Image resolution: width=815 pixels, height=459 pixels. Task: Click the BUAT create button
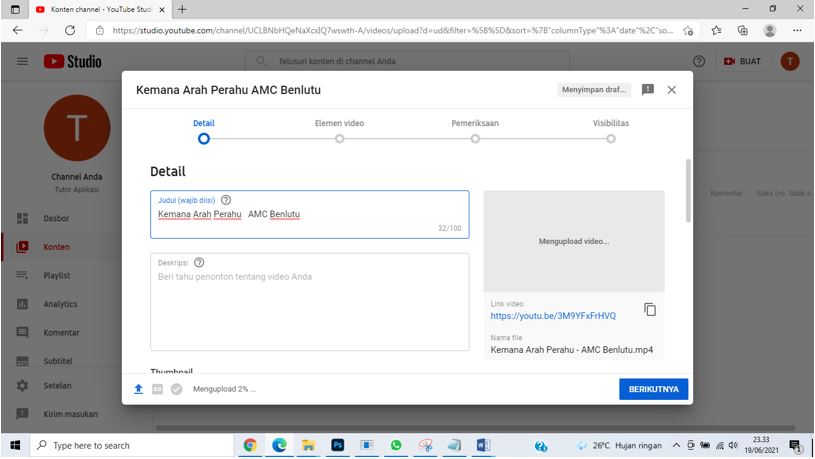(743, 62)
